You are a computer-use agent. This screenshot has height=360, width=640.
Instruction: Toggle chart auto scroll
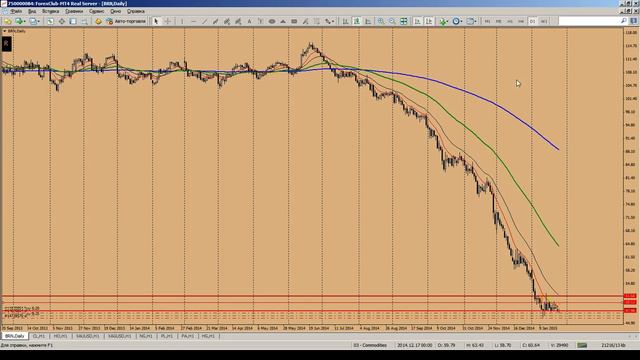[417, 21]
